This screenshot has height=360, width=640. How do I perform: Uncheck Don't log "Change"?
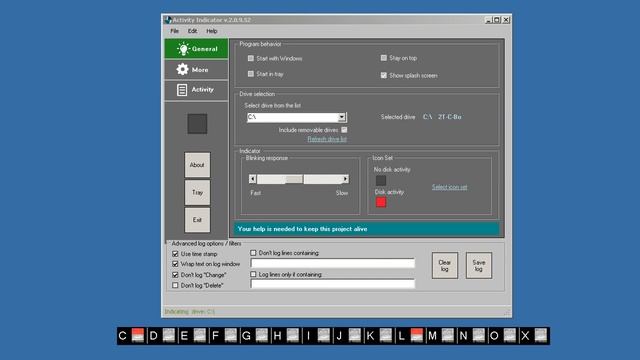coord(175,275)
